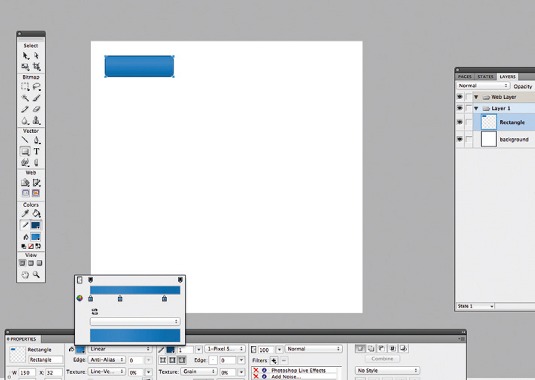The height and width of the screenshot is (380, 535).
Task: Toggle visibility of the Web Layer
Action: pyautogui.click(x=460, y=97)
